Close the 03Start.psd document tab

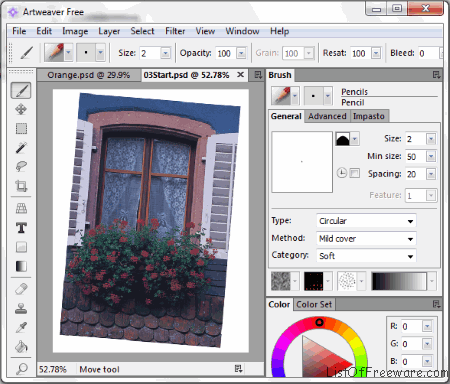pos(240,75)
